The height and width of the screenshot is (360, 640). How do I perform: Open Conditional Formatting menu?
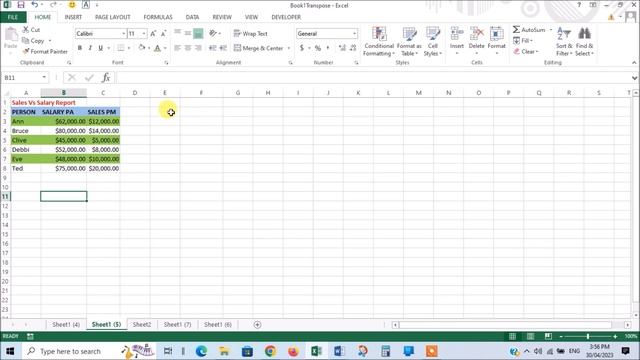click(x=379, y=41)
